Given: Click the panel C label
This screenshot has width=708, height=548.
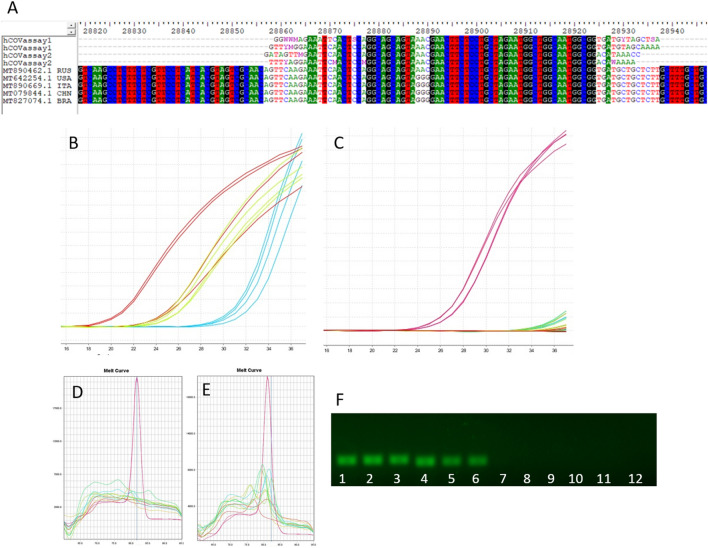Looking at the screenshot, I should (x=340, y=143).
